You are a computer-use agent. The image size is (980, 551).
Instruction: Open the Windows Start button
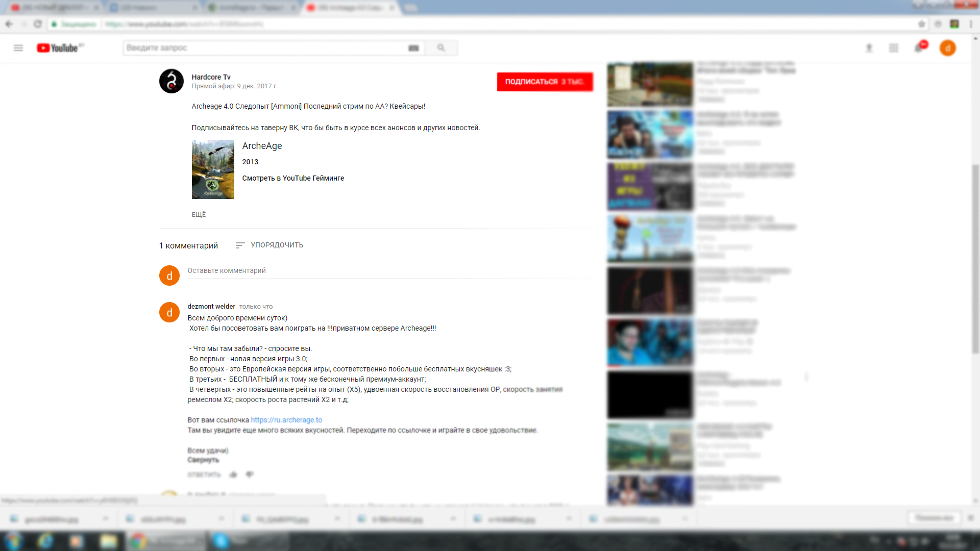pyautogui.click(x=14, y=541)
